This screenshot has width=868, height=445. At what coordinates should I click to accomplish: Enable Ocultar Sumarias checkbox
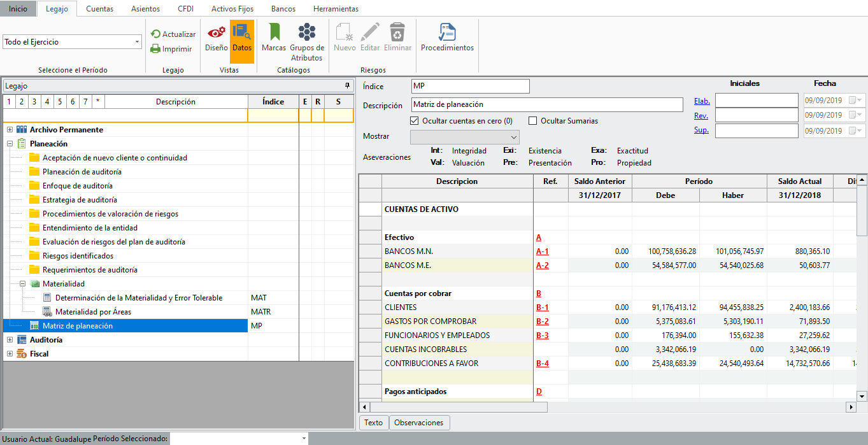point(533,121)
